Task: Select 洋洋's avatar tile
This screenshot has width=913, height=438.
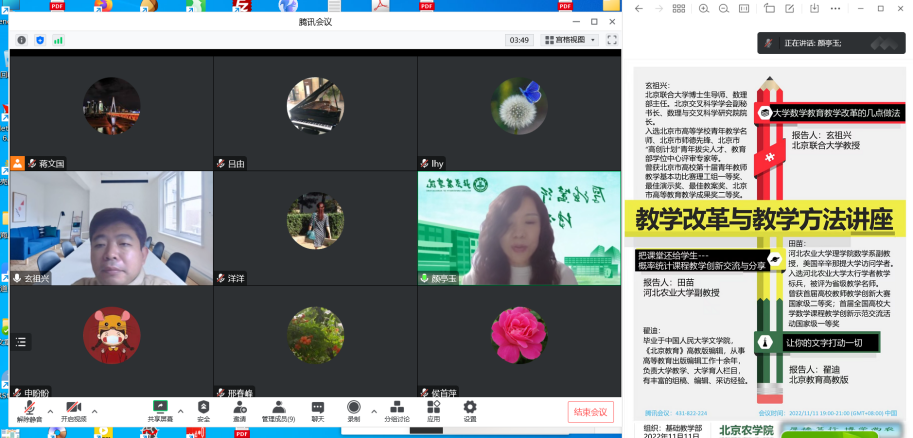Action: point(315,228)
